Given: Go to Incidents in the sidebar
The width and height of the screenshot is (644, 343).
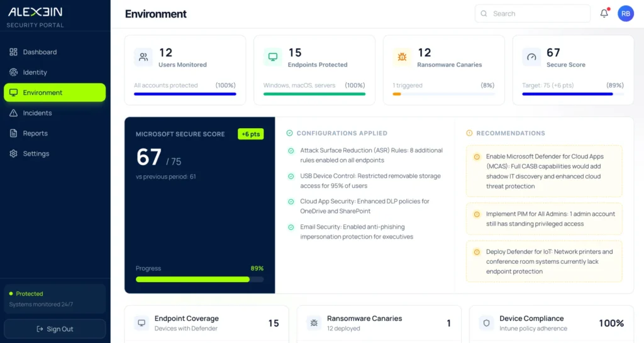Looking at the screenshot, I should [x=37, y=113].
